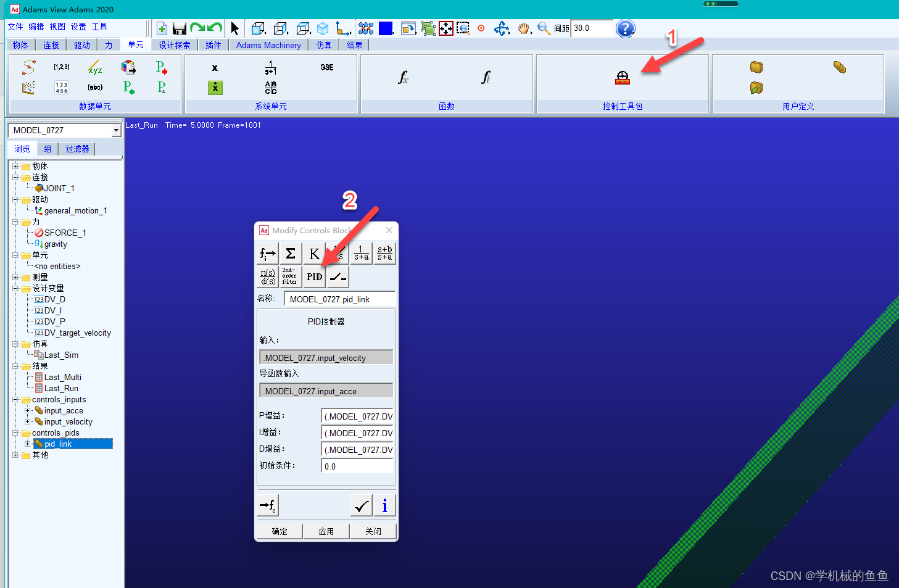
Task: Switch to the 仿真 ribbon tab
Action: tap(324, 45)
